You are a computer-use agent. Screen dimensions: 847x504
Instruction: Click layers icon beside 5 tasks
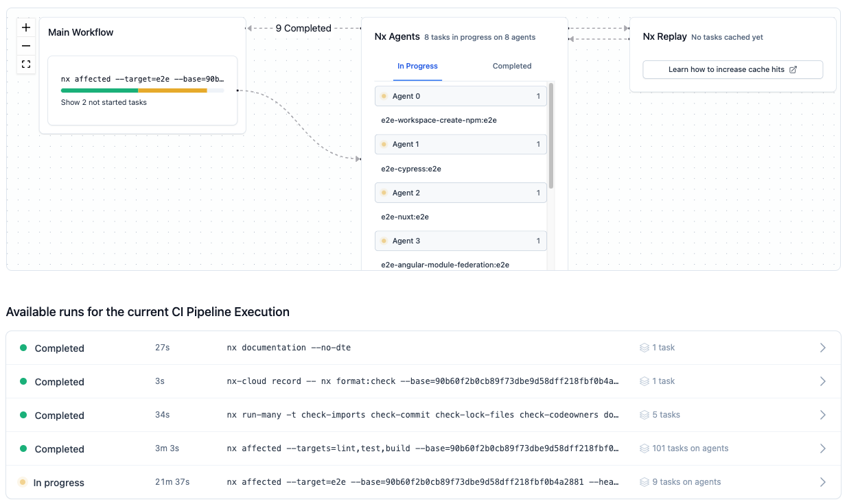point(644,415)
